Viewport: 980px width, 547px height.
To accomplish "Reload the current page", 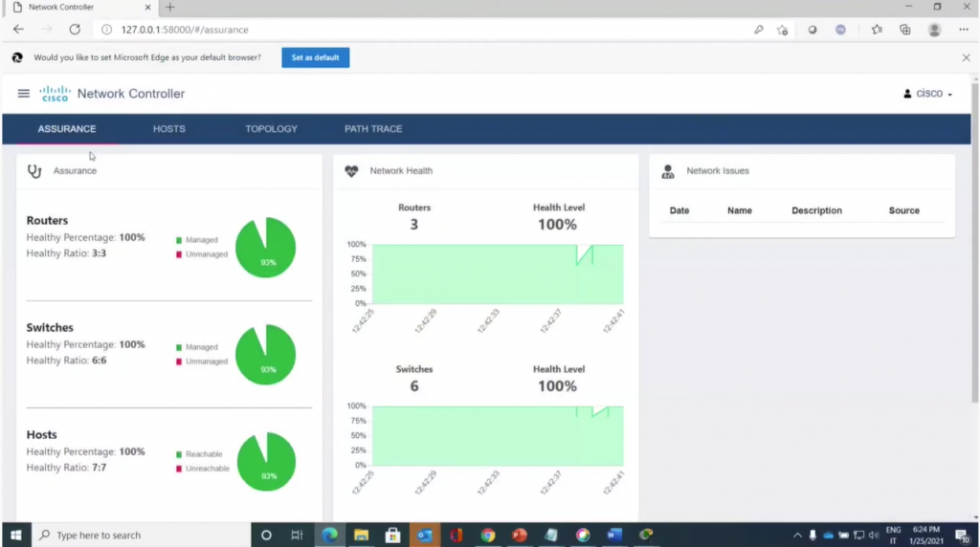I will [x=75, y=30].
